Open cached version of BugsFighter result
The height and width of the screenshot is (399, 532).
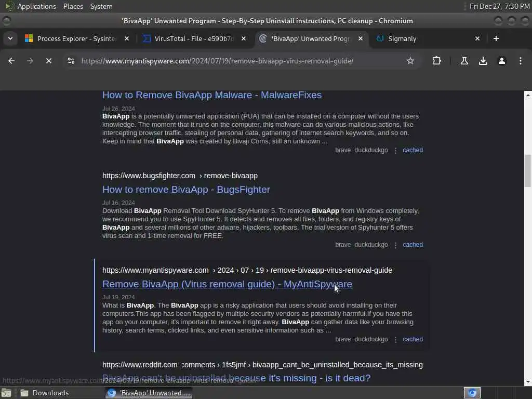tap(413, 245)
